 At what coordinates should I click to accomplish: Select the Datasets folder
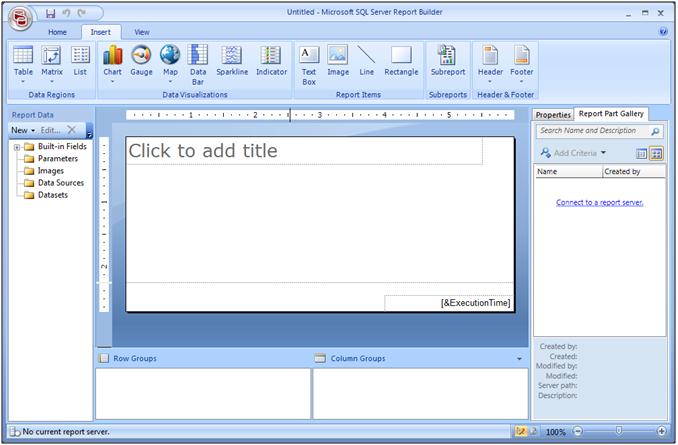click(46, 195)
